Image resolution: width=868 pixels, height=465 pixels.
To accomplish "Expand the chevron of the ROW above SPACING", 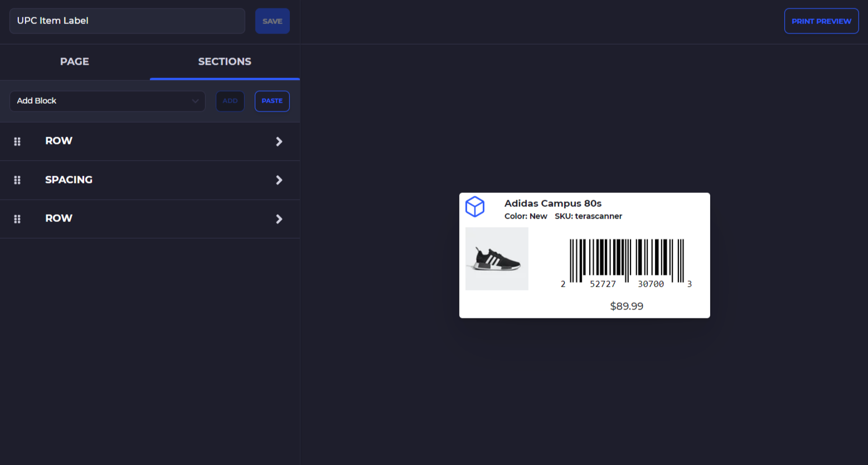I will [279, 142].
